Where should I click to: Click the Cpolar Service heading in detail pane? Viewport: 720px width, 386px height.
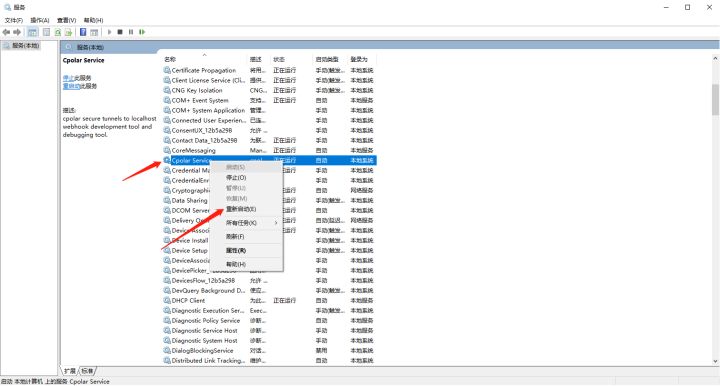click(x=84, y=60)
